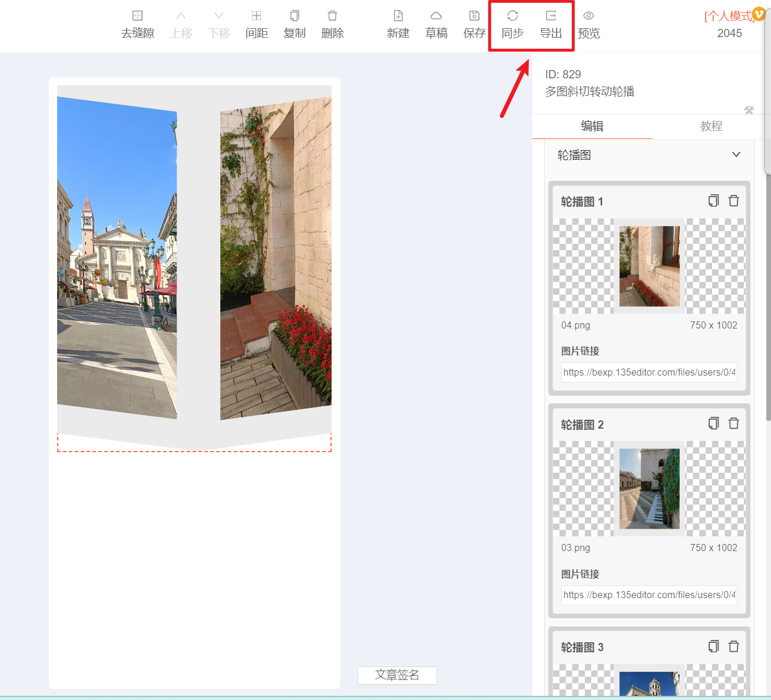Click the 轮播图 3 heading text
This screenshot has width=771, height=700.
[x=582, y=647]
